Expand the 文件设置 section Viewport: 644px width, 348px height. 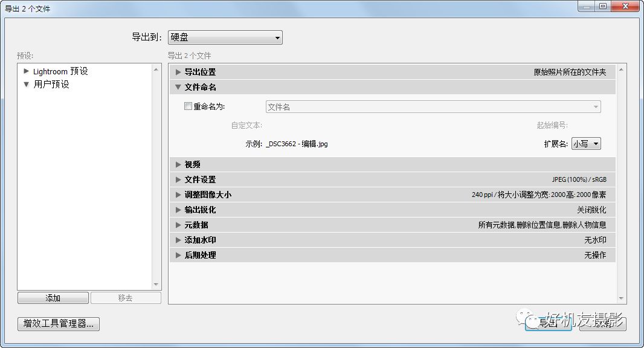click(x=178, y=179)
